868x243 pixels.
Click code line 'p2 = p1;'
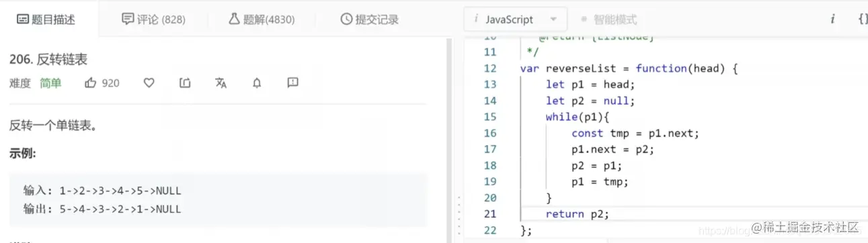[597, 165]
